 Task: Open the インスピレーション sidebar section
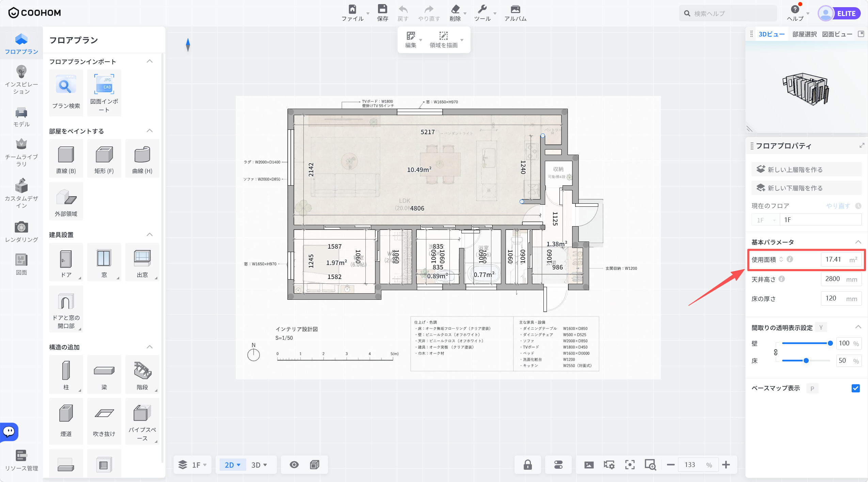[21, 80]
